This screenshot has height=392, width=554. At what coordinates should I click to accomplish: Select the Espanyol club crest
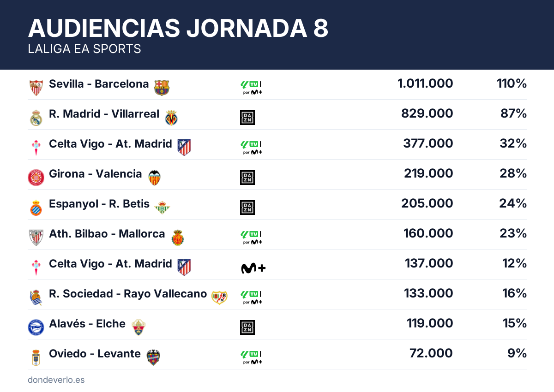[36, 208]
